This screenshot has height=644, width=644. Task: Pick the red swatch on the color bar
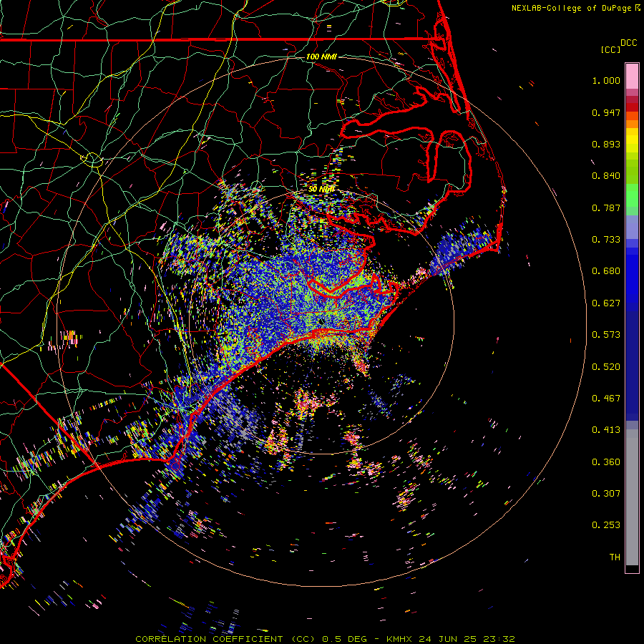tap(632, 107)
